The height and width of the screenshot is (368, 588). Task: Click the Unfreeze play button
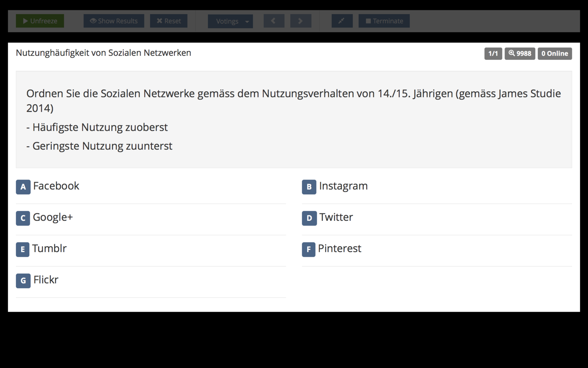(40, 21)
